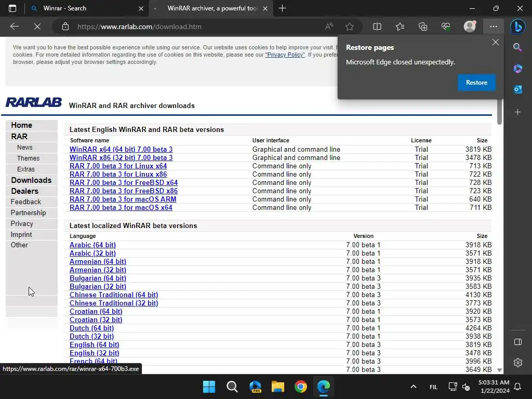Download Arabic (64 bit) version

pos(92,245)
